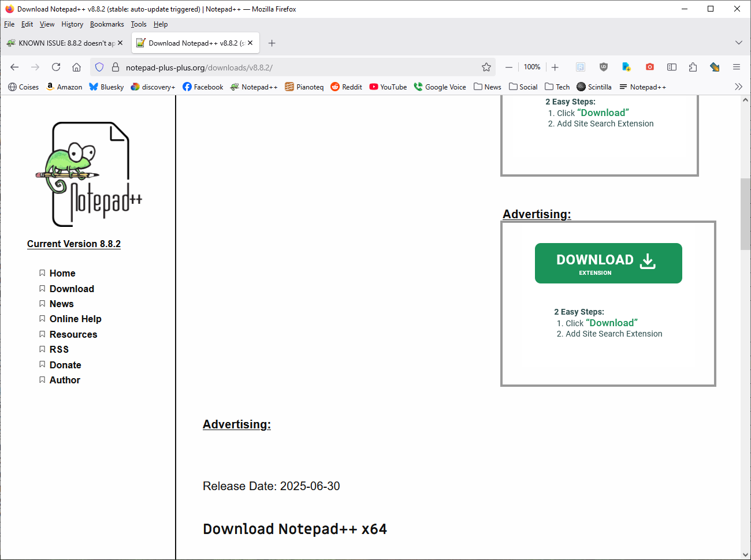Screen dimensions: 751x560
Task: Open the View menu
Action: (x=47, y=24)
